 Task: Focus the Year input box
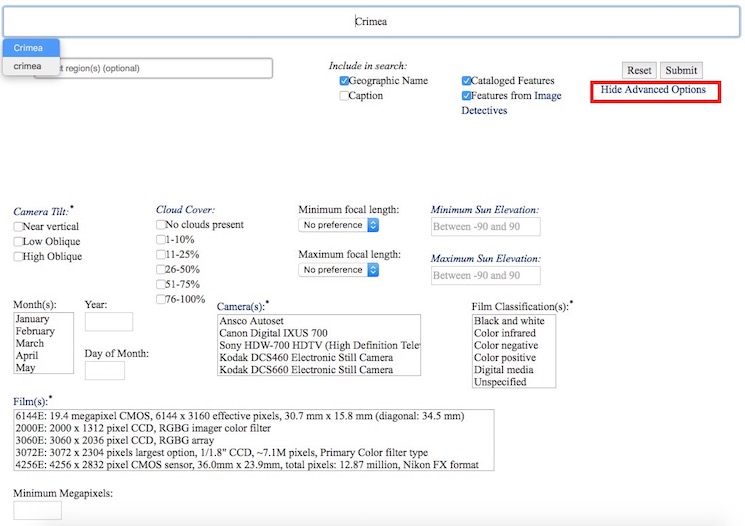tap(109, 322)
